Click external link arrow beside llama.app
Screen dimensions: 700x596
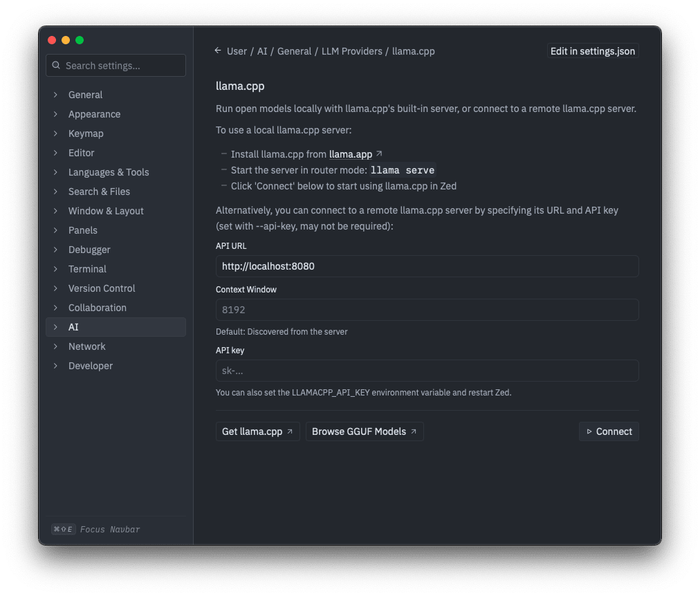coord(379,154)
